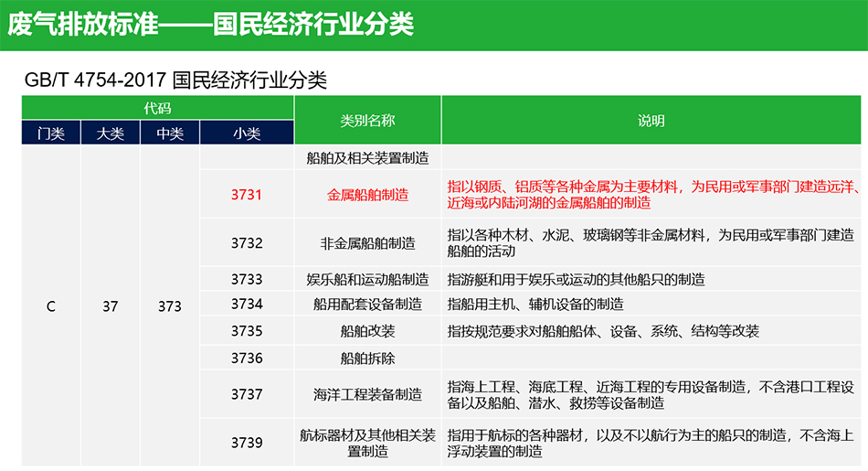868x471 pixels.
Task: Click the code 3734
Action: click(247, 304)
